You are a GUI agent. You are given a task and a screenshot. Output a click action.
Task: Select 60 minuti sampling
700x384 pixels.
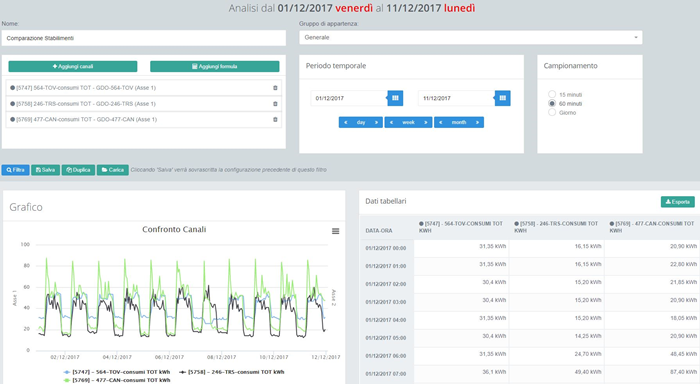click(552, 103)
